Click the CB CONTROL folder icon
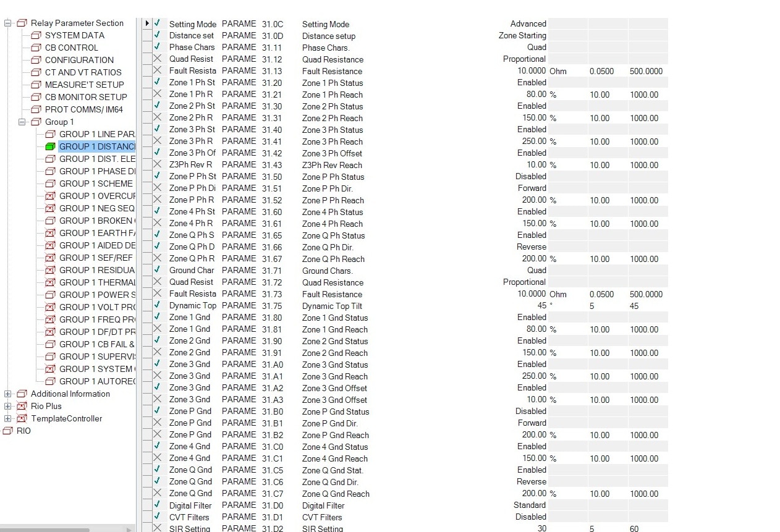This screenshot has width=780, height=532. (x=36, y=48)
